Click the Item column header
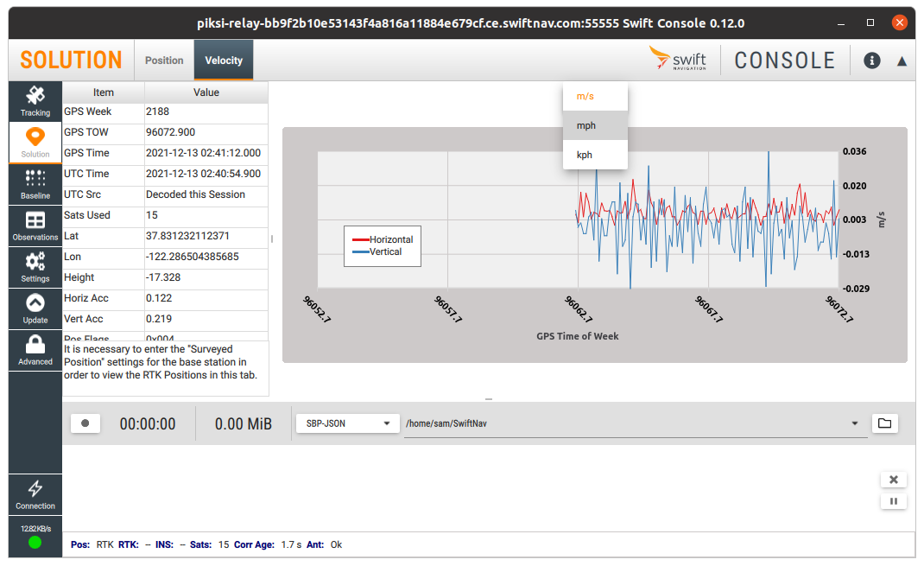 click(x=103, y=92)
